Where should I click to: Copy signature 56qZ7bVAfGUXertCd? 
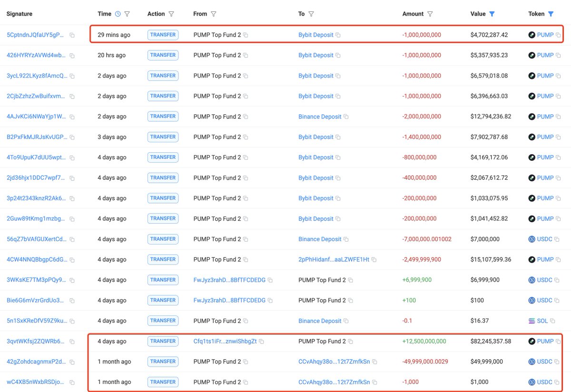(72, 239)
